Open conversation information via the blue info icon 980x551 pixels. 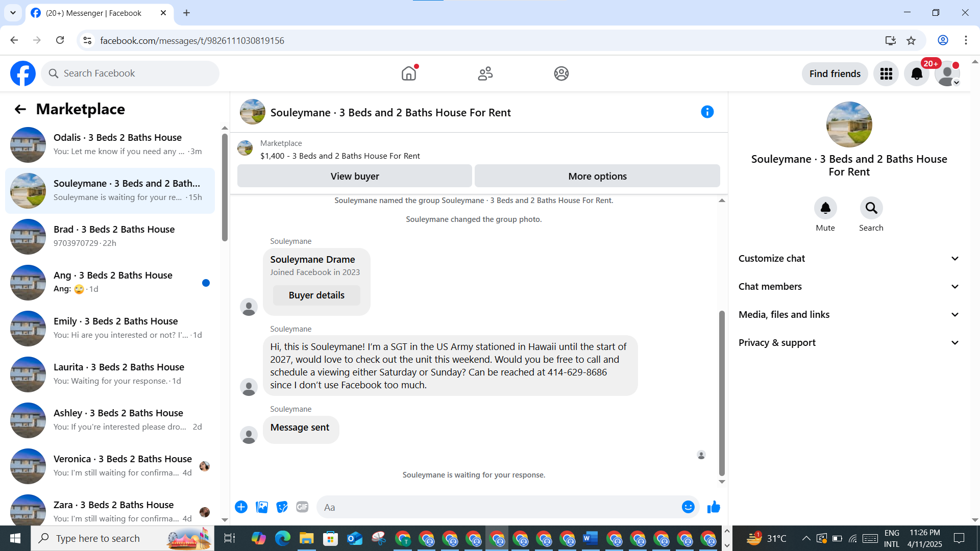point(707,112)
